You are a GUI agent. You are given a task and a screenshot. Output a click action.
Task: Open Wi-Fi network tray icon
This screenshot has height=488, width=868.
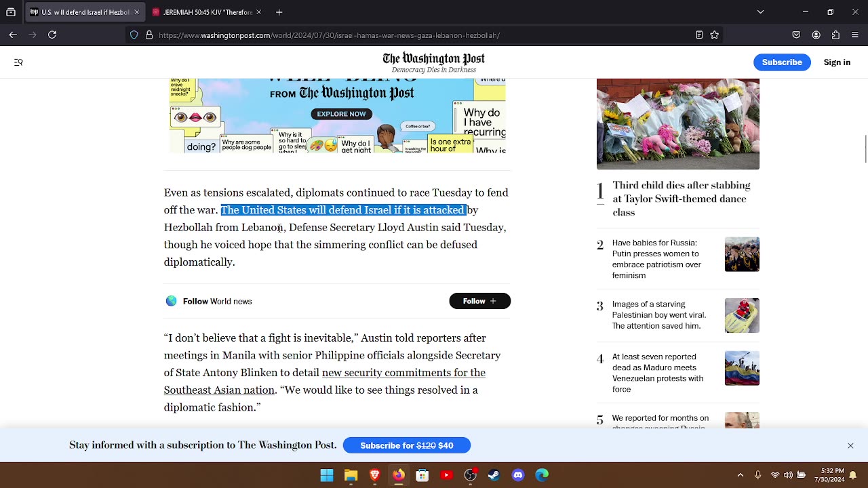[x=775, y=475]
